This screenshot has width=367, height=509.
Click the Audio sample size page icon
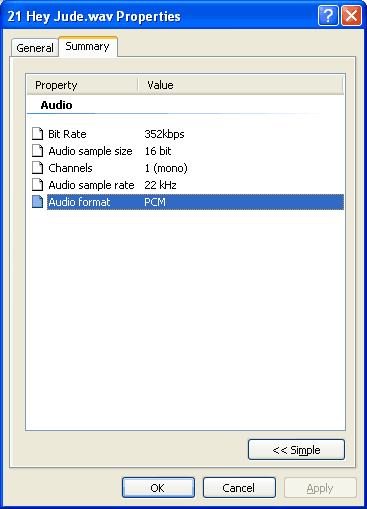(x=37, y=151)
